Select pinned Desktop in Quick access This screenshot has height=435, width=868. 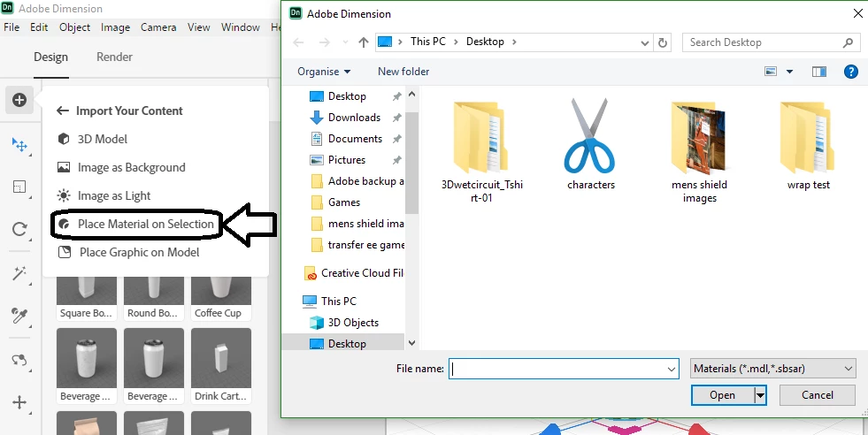(x=347, y=96)
